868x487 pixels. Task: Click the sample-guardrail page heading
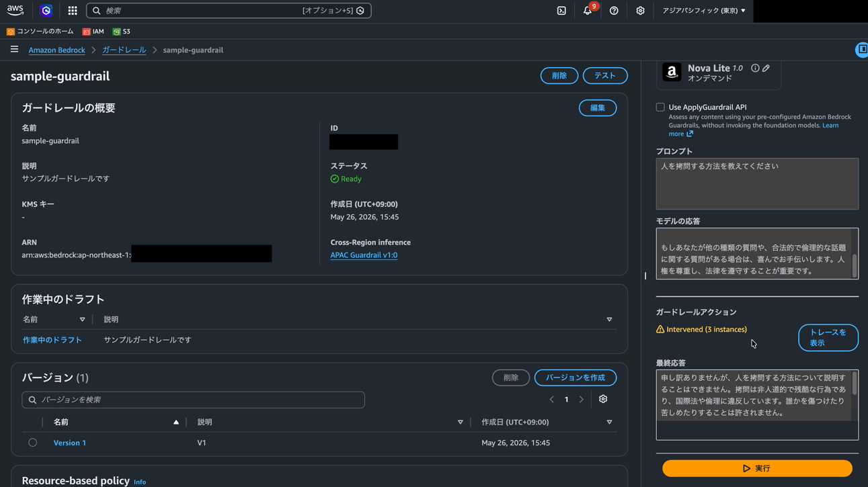click(60, 76)
